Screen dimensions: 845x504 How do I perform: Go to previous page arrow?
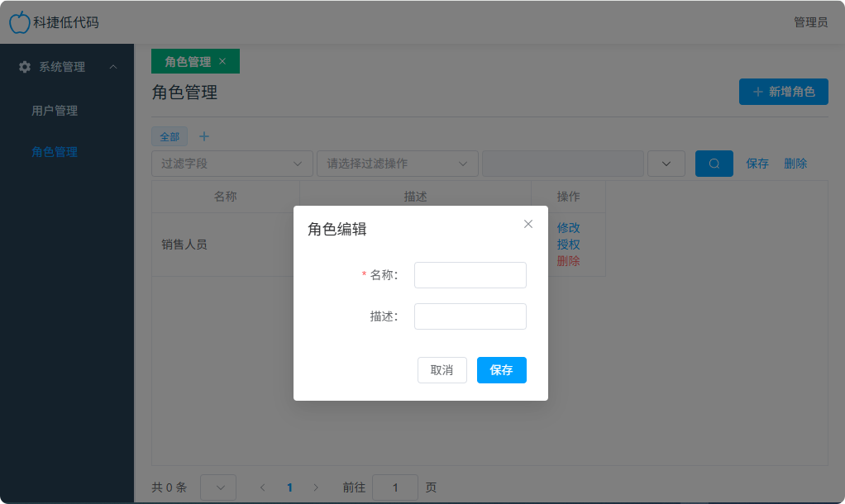(263, 487)
